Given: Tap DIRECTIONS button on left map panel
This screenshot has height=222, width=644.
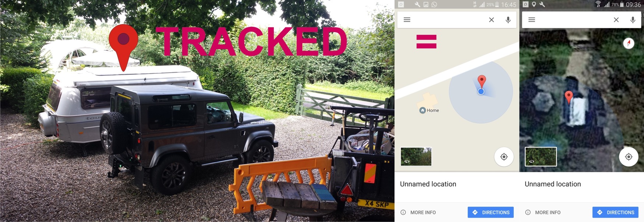Looking at the screenshot, I should coord(491,212).
